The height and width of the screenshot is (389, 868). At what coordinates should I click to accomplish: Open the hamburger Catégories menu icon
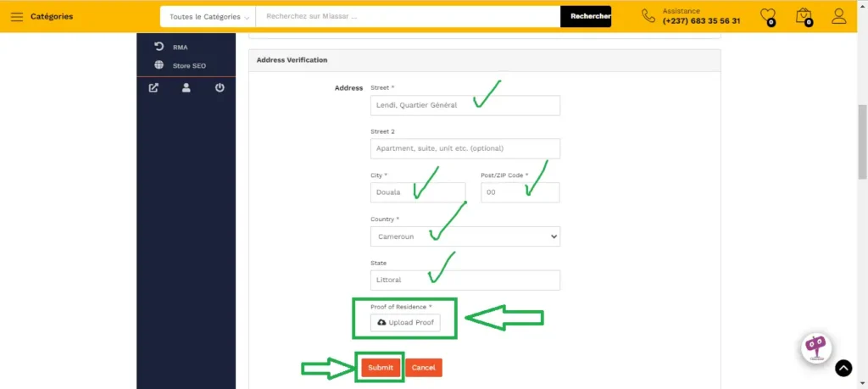point(16,17)
